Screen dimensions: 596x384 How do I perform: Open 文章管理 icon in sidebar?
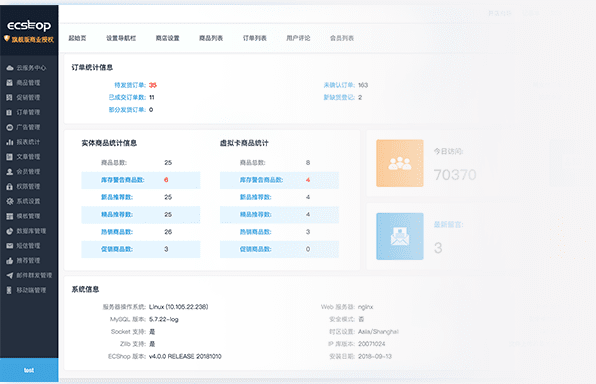pyautogui.click(x=10, y=157)
